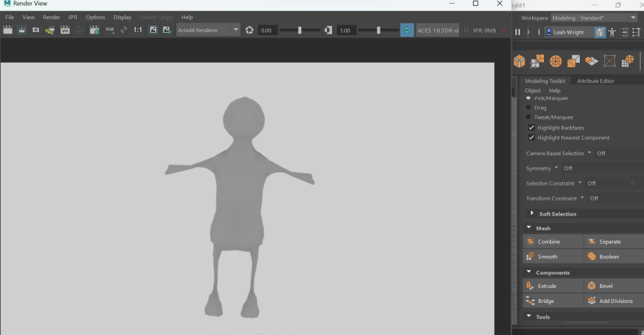Click the Separate mesh button
644x335 pixels.
614,242
